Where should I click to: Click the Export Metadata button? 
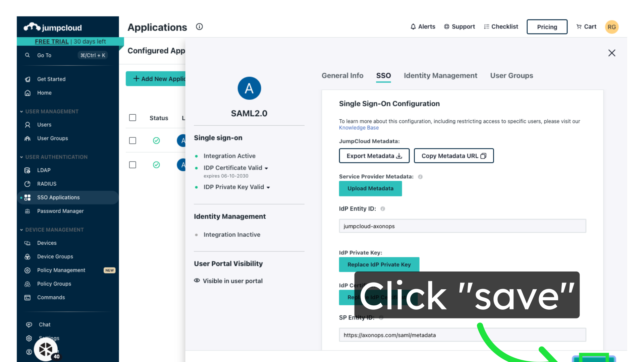374,156
